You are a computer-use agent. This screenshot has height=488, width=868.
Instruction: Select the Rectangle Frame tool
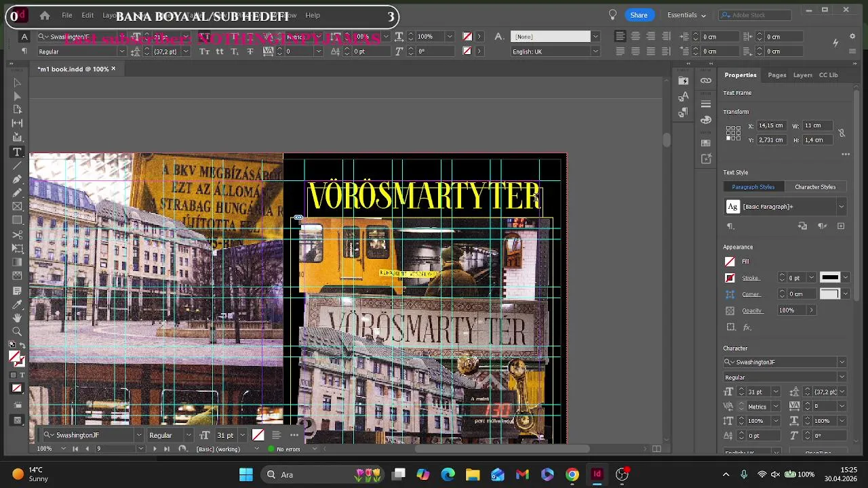(17, 207)
